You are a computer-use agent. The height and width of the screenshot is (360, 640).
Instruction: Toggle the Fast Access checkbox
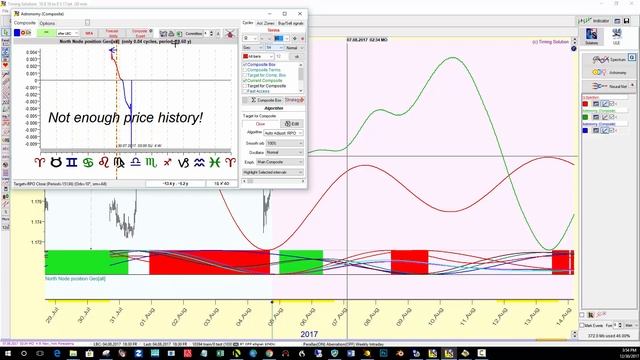(245, 91)
